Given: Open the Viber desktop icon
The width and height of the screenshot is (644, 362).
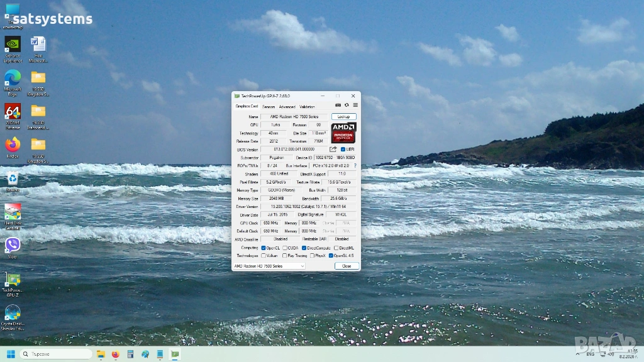Looking at the screenshot, I should (x=13, y=245).
